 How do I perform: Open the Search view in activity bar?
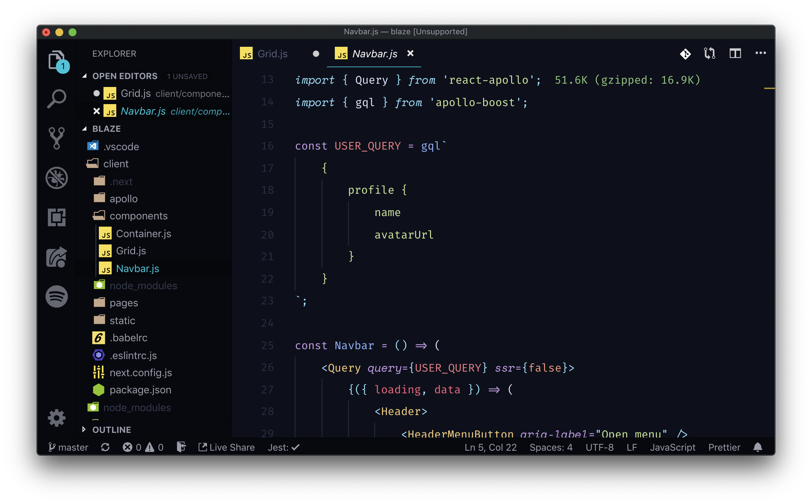pyautogui.click(x=57, y=99)
